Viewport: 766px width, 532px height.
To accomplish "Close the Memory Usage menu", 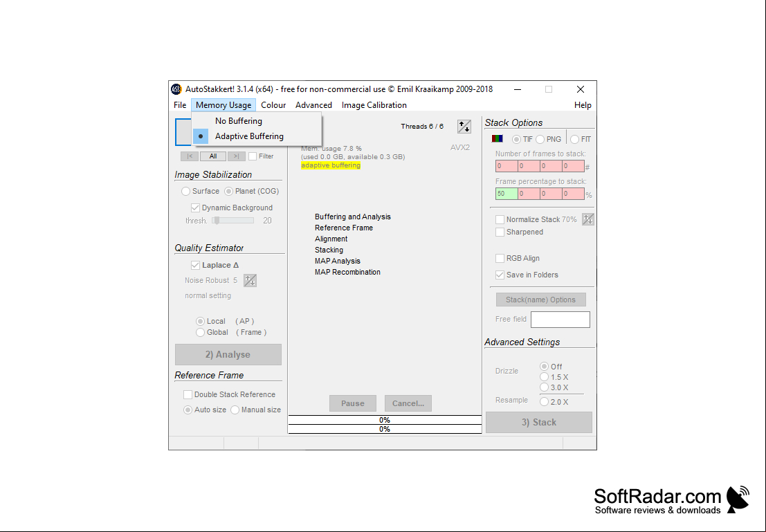I will click(x=224, y=105).
